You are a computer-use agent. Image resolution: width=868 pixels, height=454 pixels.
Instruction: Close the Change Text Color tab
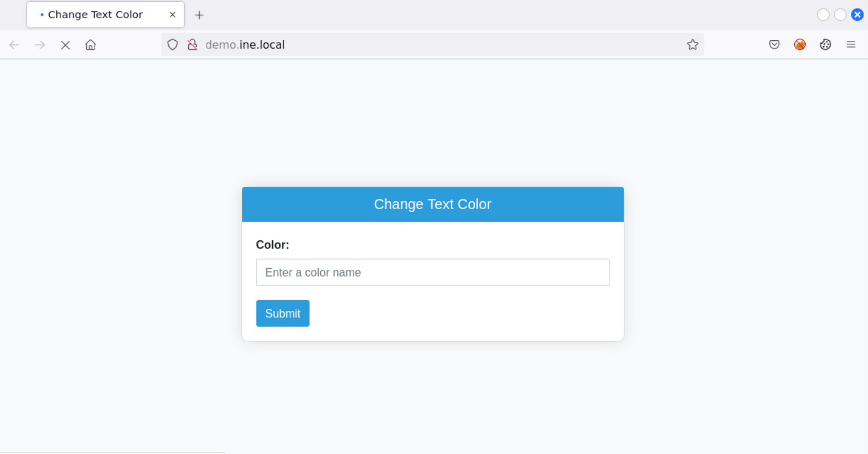tap(172, 15)
